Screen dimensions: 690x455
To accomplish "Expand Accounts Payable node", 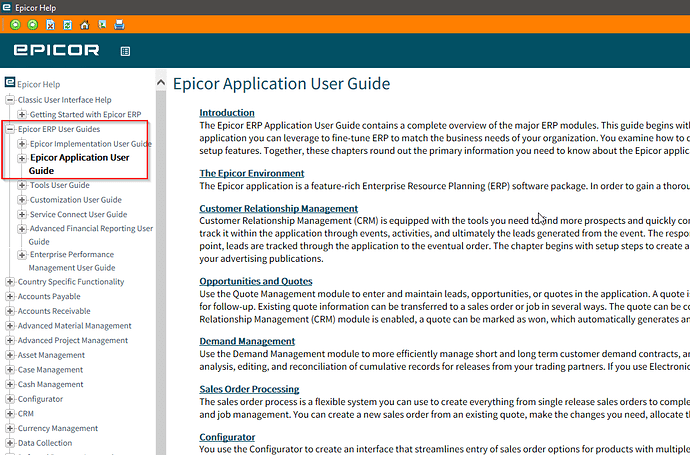I will (10, 296).
